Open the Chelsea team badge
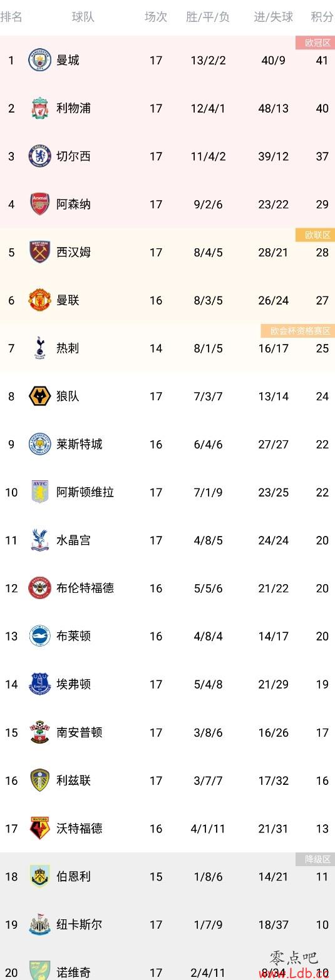Screen dimensions: 335x980 (x=40, y=156)
